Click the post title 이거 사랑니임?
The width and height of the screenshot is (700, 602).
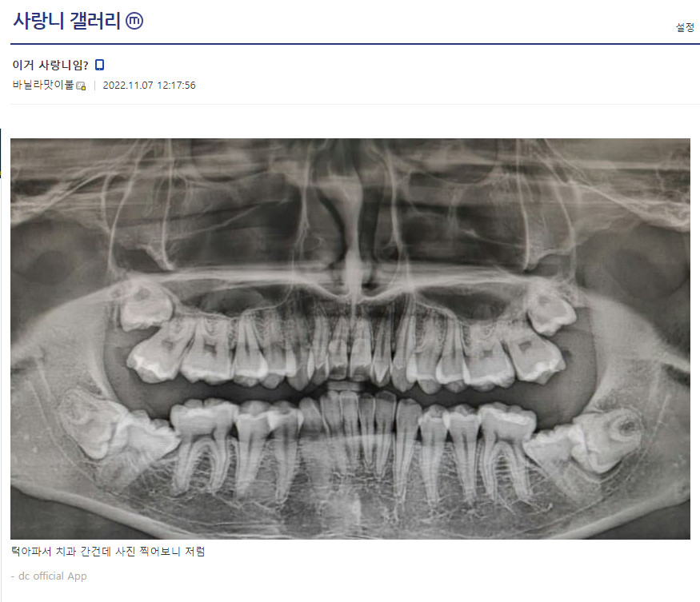(50, 65)
